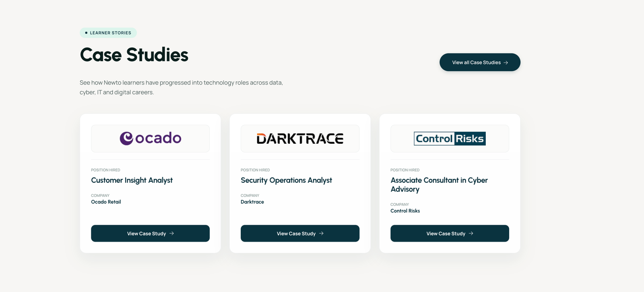
Task: Click Position Hired label on Darktrace card
Action: [x=255, y=170]
